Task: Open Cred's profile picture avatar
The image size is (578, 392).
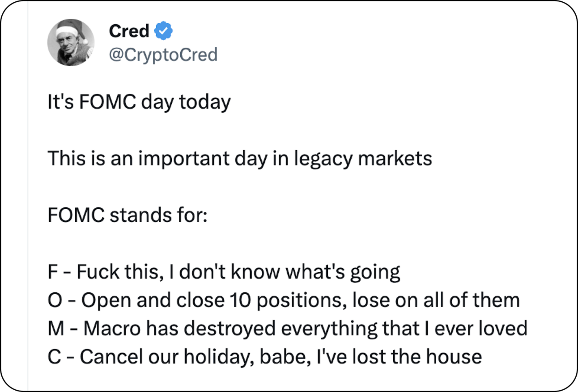Action: pos(71,42)
